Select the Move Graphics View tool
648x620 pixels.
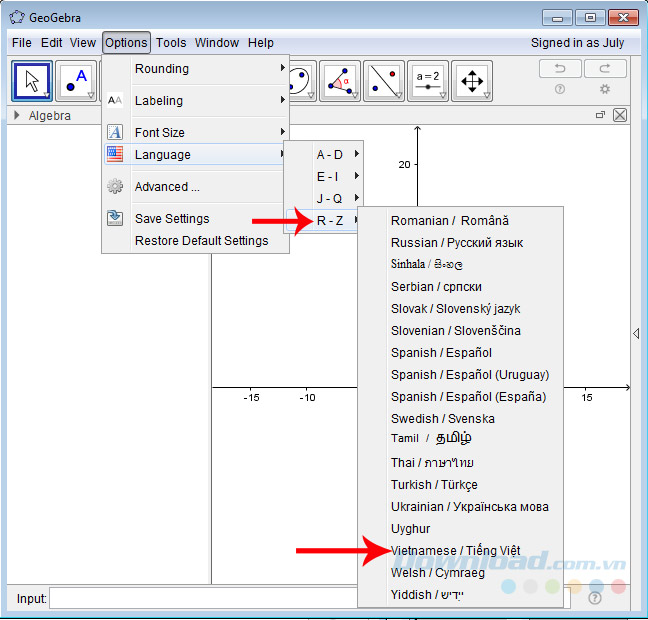472,81
